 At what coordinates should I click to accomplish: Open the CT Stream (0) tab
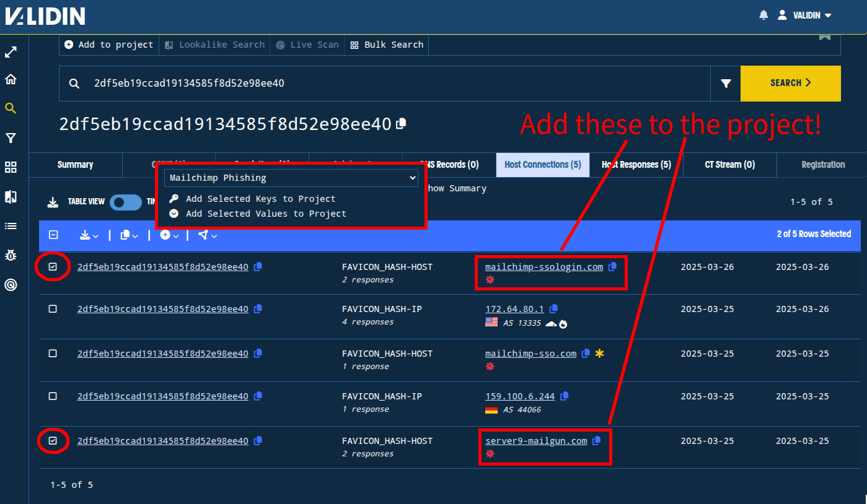coord(730,165)
